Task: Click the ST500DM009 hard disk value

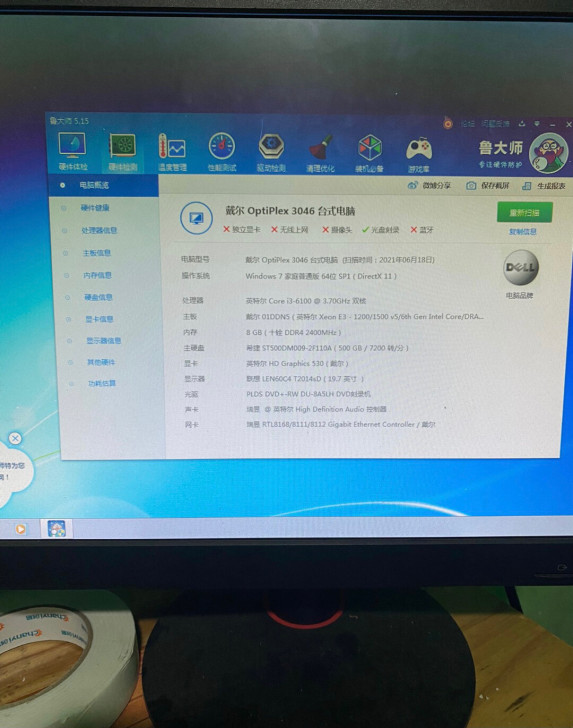Action: pos(327,348)
